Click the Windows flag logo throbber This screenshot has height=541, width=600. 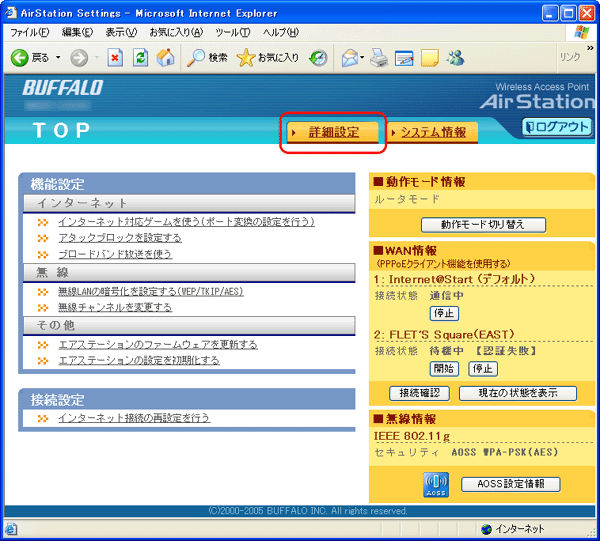coord(582,33)
